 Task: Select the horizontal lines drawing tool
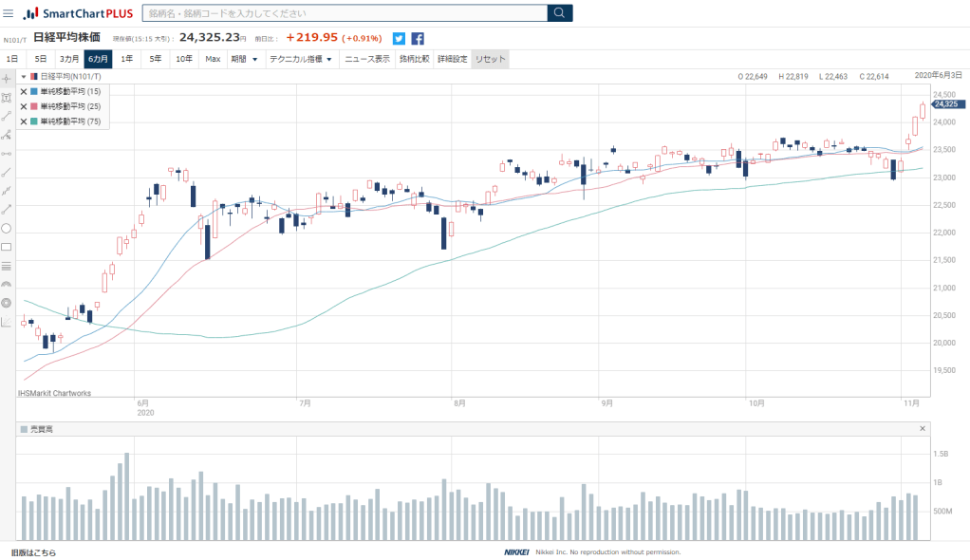tap(7, 266)
